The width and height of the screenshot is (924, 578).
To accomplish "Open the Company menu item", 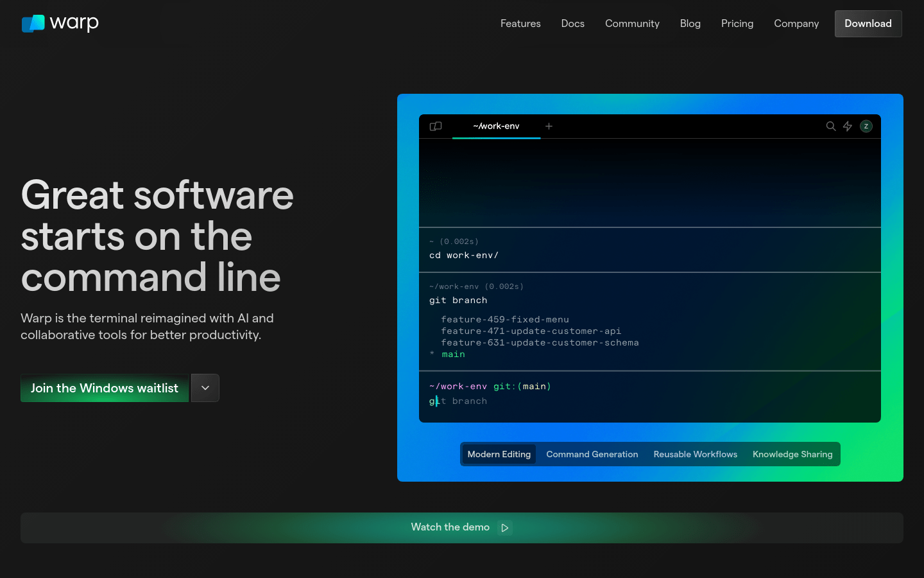I will click(x=796, y=24).
